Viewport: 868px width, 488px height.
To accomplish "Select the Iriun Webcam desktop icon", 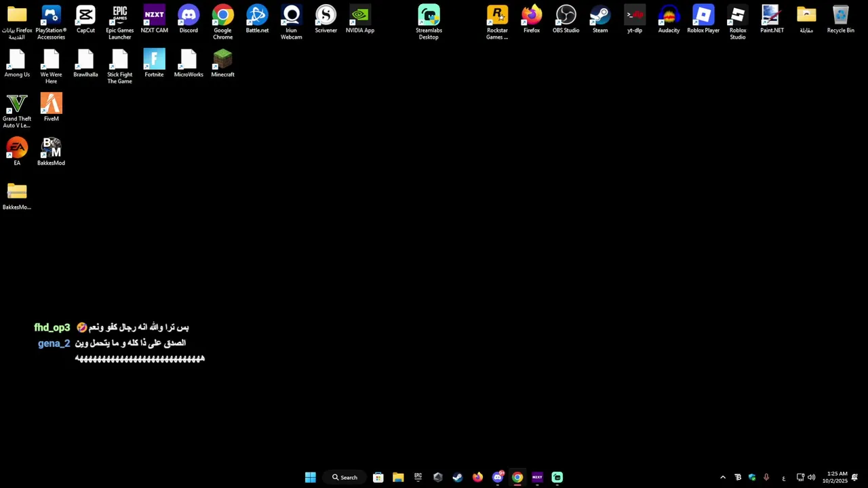I will (x=292, y=22).
